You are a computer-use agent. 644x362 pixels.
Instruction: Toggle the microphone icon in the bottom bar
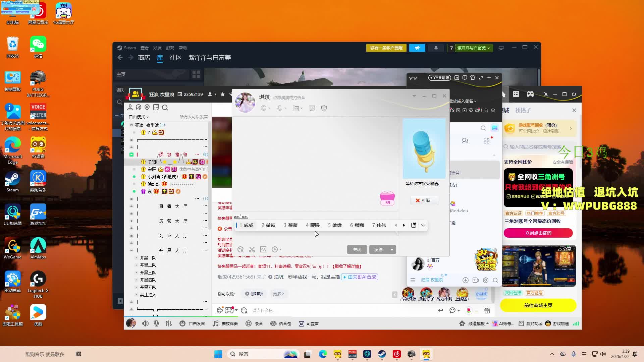(156, 323)
